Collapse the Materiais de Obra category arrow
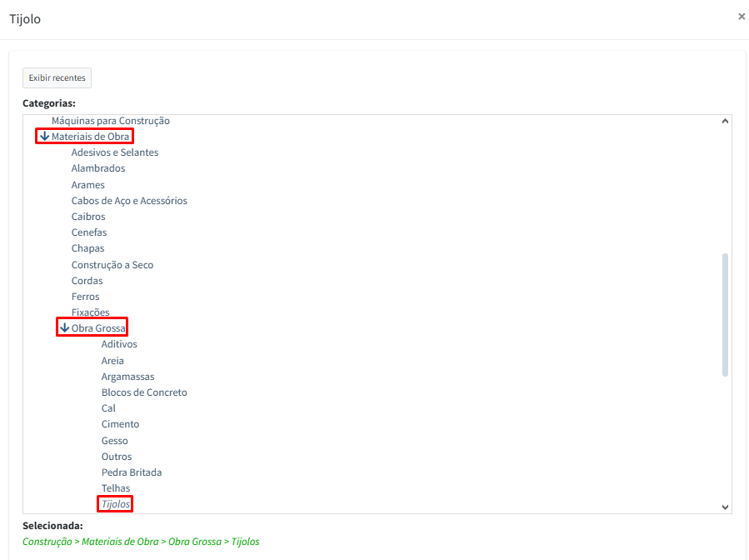Image resolution: width=749 pixels, height=560 pixels. pyautogui.click(x=45, y=137)
